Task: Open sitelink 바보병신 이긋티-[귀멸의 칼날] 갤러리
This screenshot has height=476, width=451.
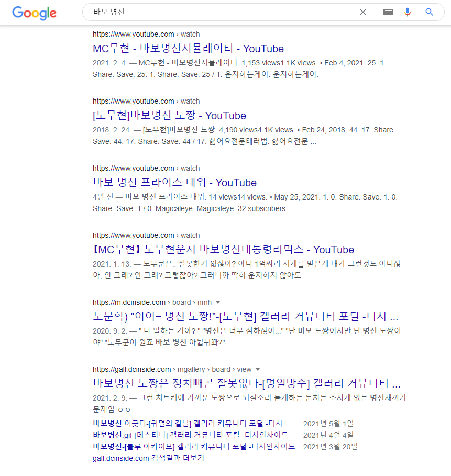Action: [x=192, y=423]
